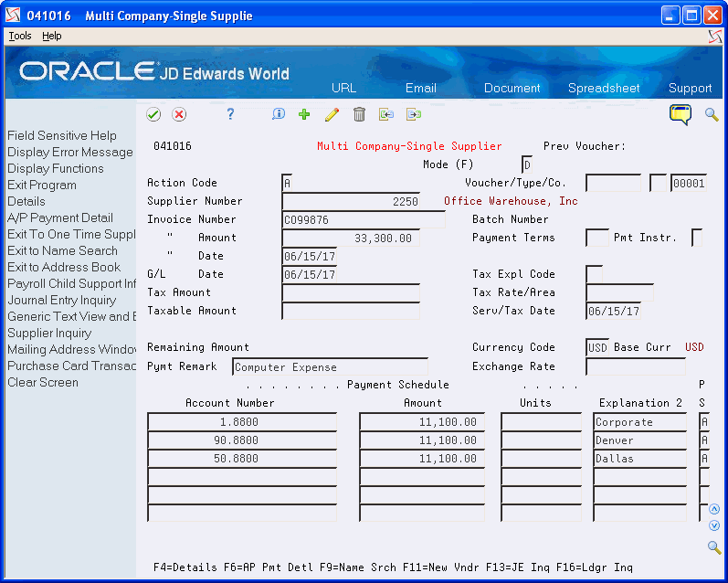Image resolution: width=728 pixels, height=583 pixels.
Task: Click the Supplier Number field
Action: [351, 201]
